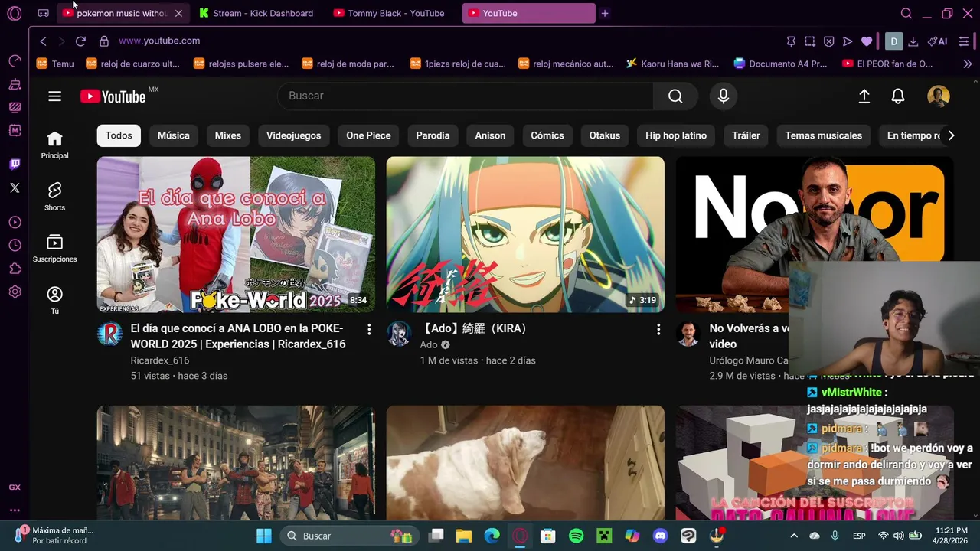
Task: Open the Poke-World 2025 video thumbnail
Action: click(x=236, y=234)
